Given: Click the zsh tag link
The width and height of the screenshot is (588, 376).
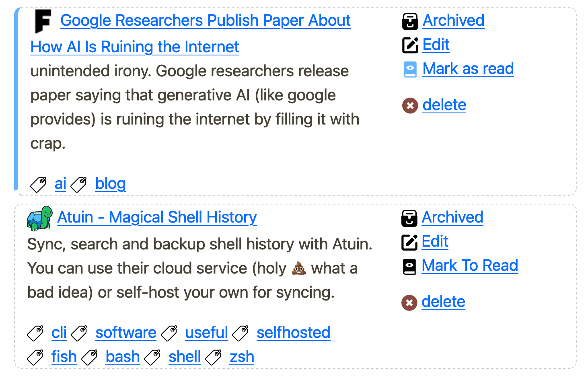Looking at the screenshot, I should [x=241, y=357].
